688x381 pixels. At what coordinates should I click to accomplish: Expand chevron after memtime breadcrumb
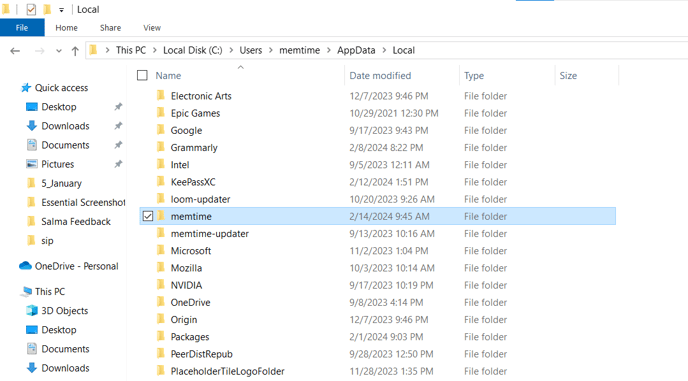(329, 50)
